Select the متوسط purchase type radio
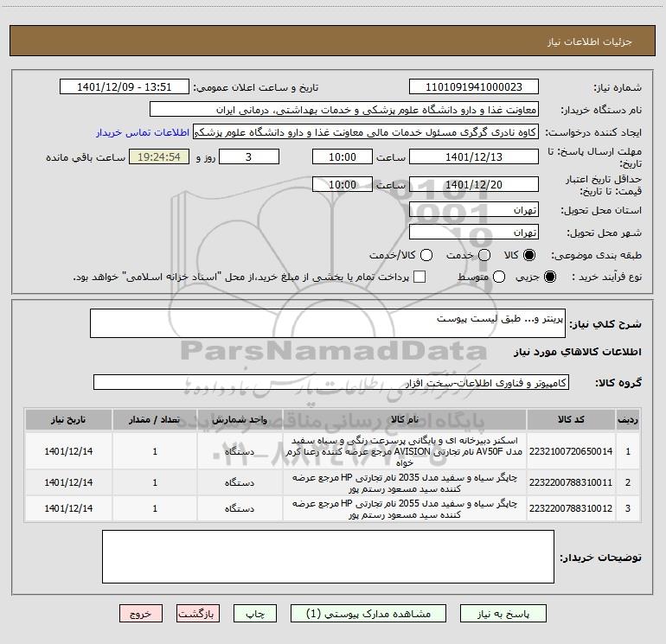 click(499, 277)
